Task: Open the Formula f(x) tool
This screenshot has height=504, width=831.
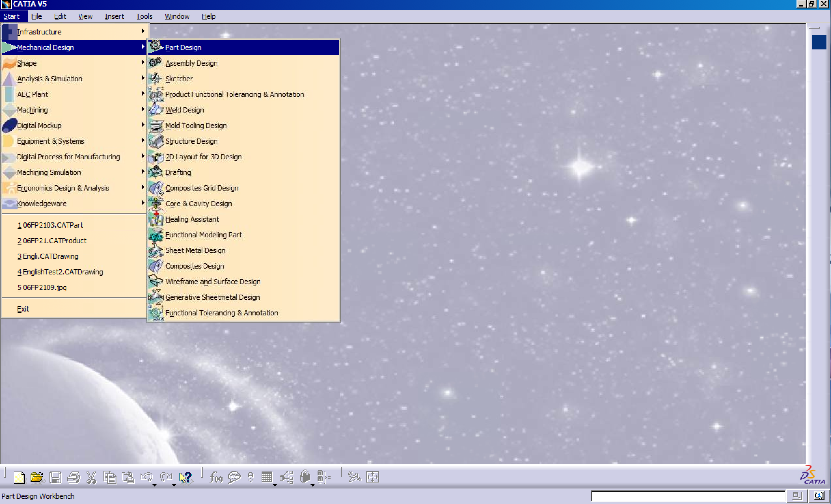Action: 216,477
